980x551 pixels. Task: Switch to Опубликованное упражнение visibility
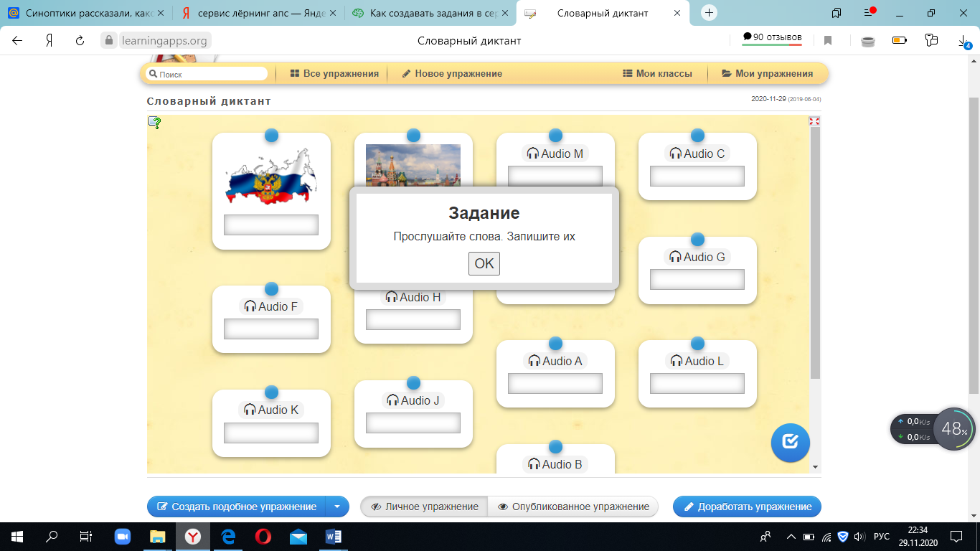point(573,507)
